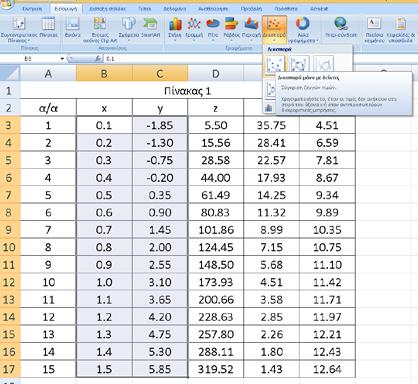This screenshot has height=384, width=418.
Task: Open Άλλα γραφήματα other charts menu
Action: click(x=303, y=29)
